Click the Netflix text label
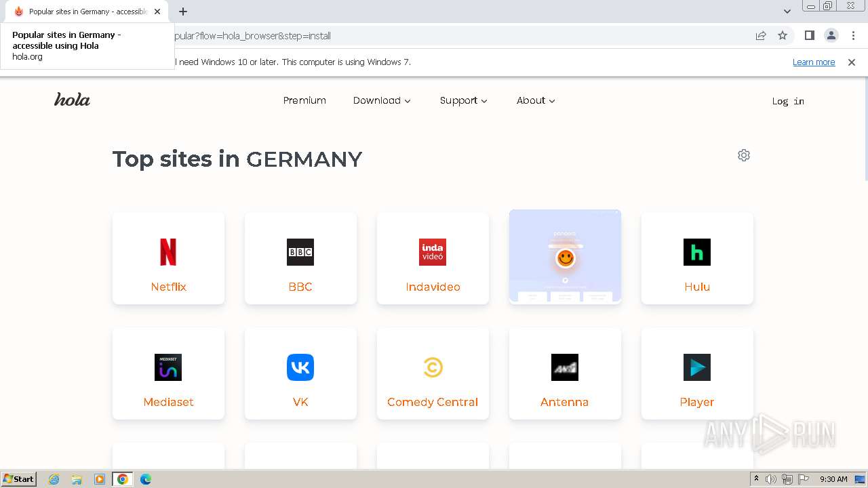The image size is (868, 488). [168, 287]
